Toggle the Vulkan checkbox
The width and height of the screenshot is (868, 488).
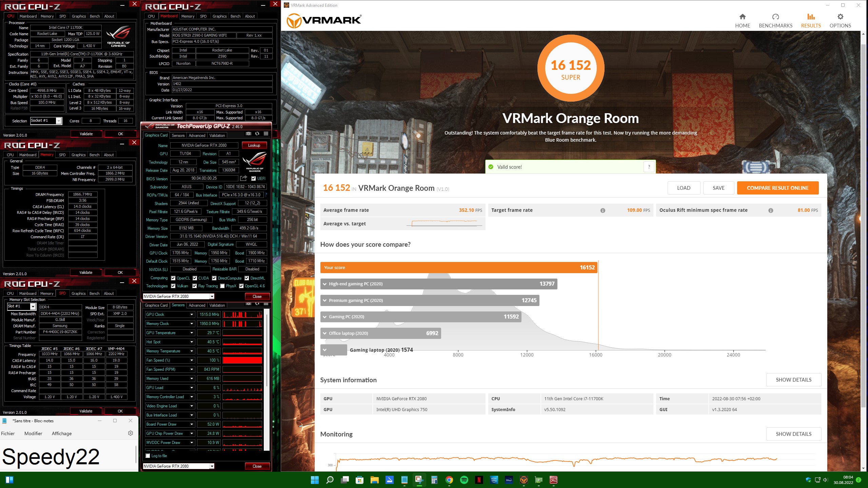(173, 286)
